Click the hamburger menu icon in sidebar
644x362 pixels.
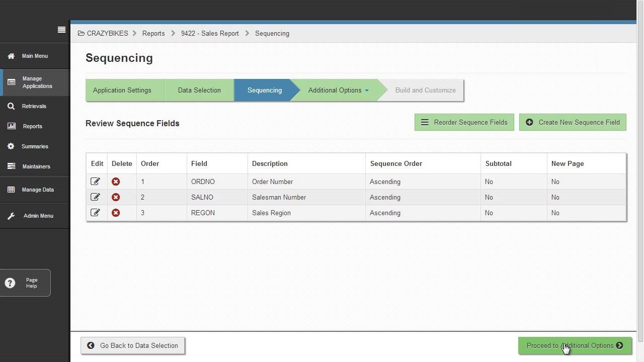pyautogui.click(x=61, y=30)
